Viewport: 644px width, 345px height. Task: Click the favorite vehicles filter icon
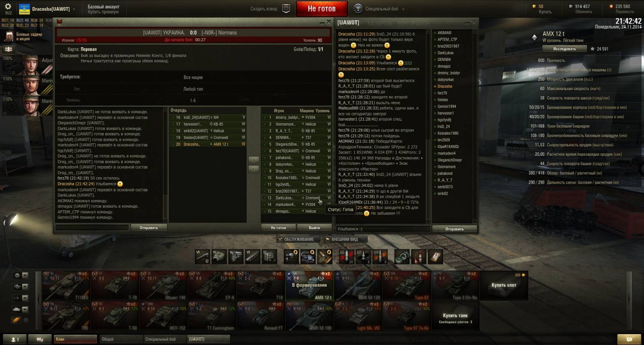(16, 320)
